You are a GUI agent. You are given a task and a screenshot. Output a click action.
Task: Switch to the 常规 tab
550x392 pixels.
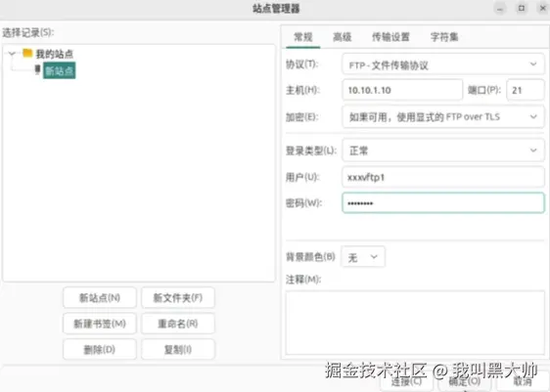tap(303, 37)
